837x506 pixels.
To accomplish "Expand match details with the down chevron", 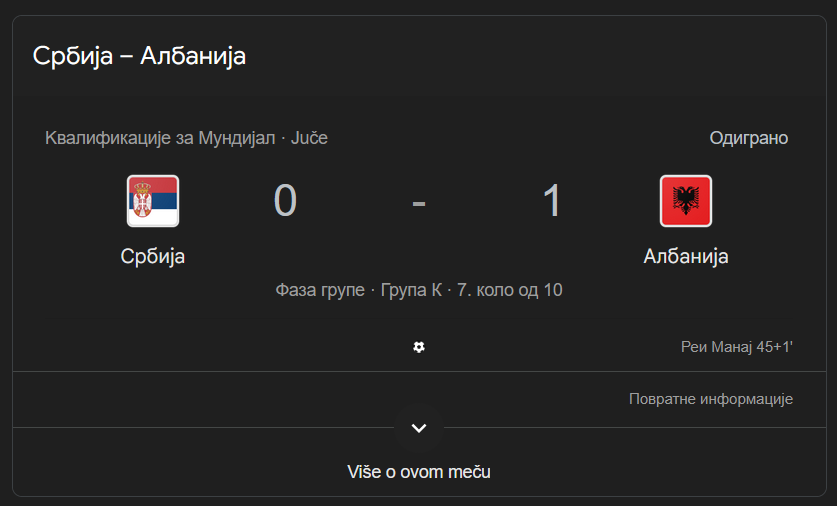I will click(x=419, y=428).
